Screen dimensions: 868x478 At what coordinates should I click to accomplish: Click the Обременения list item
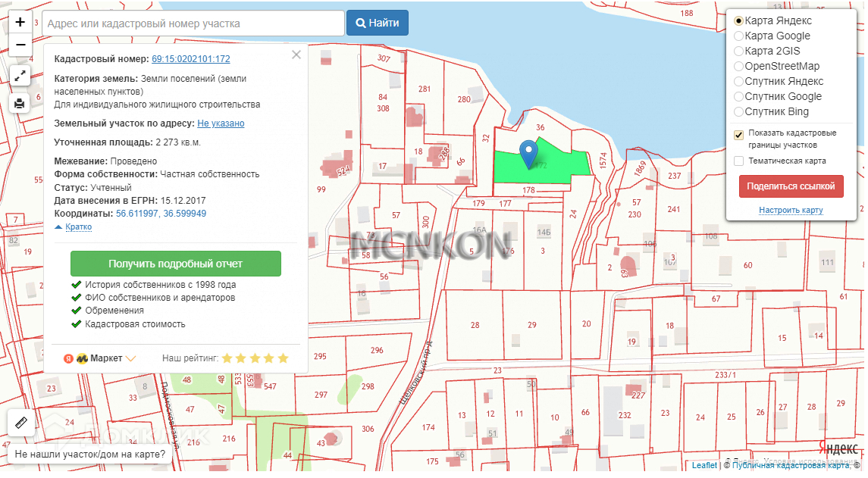click(x=114, y=311)
